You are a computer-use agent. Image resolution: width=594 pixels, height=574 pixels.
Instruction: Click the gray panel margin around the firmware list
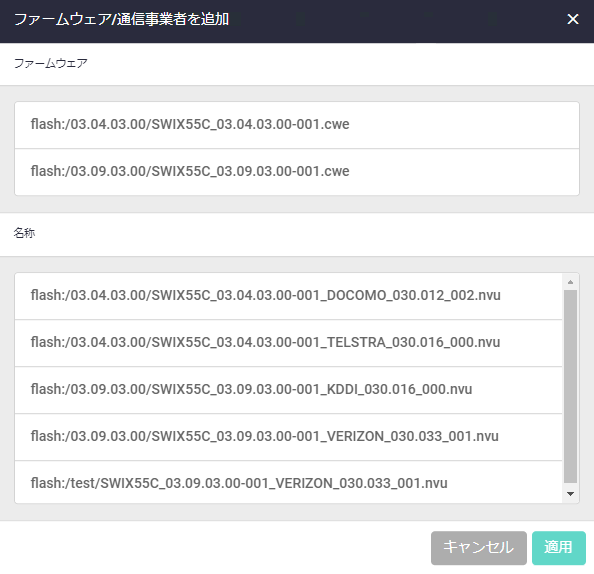pos(297,205)
